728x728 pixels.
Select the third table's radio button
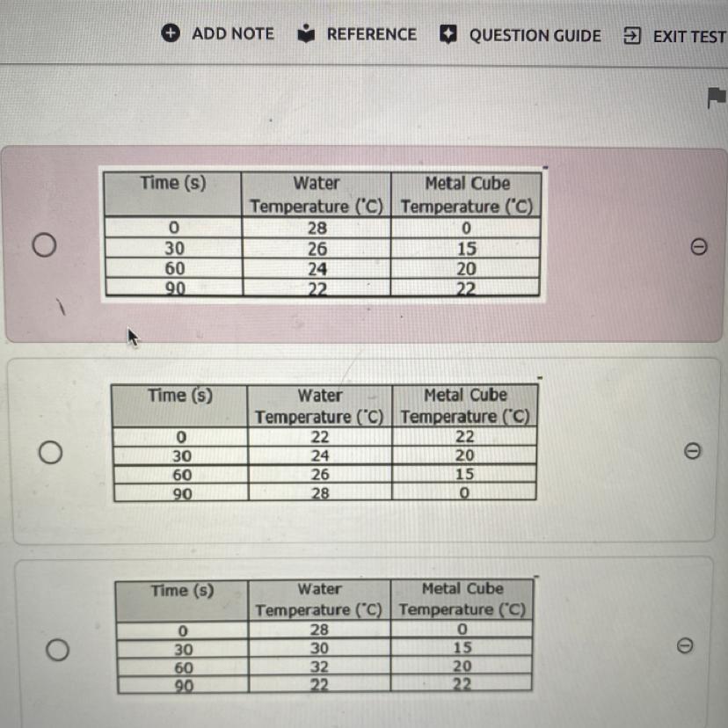pyautogui.click(x=57, y=650)
